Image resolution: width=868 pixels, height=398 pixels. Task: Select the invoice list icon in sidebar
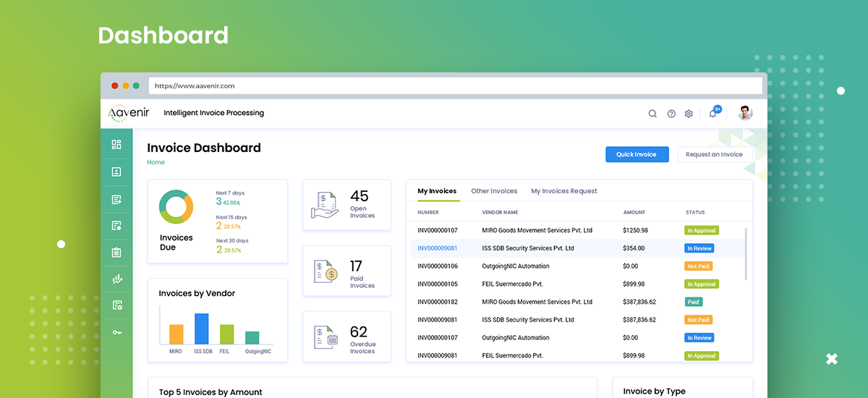[116, 199]
